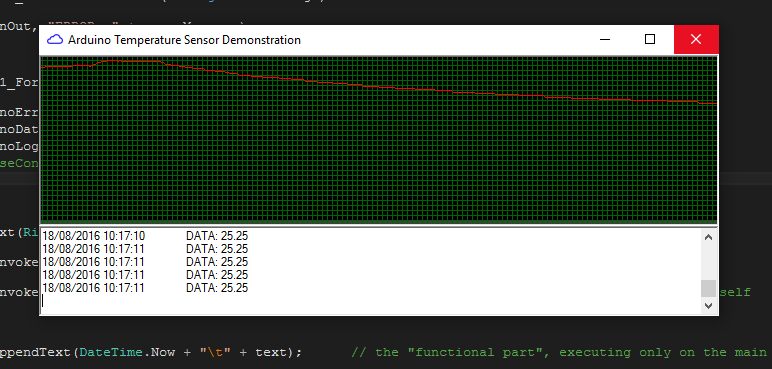Screen dimensions: 772x369
Task: Click the empty last line of log textbox
Action: [371, 301]
